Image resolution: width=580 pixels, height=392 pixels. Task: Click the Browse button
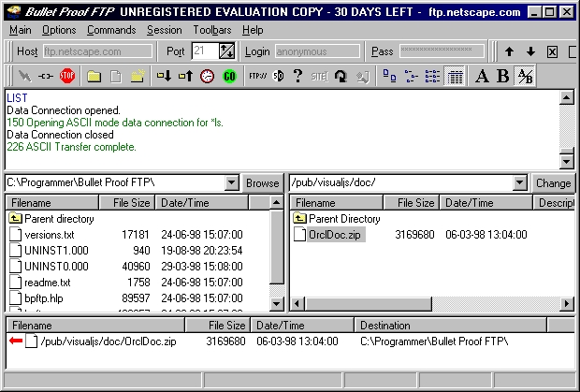[x=262, y=183]
